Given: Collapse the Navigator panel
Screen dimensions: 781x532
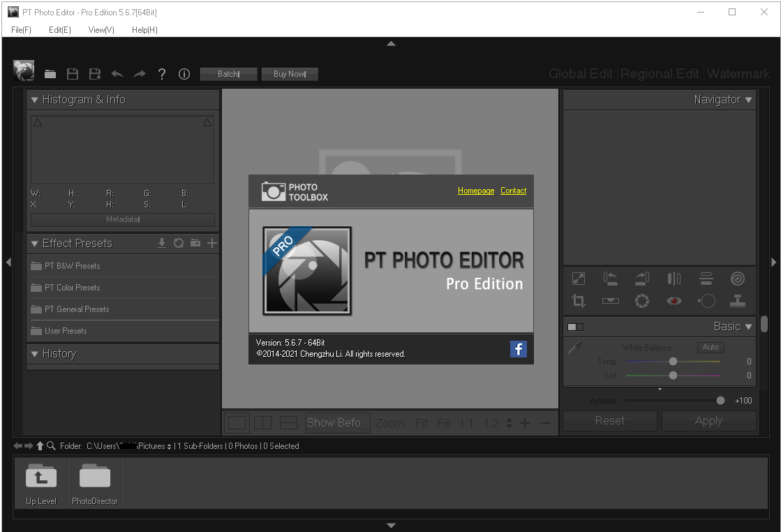Looking at the screenshot, I should click(749, 100).
